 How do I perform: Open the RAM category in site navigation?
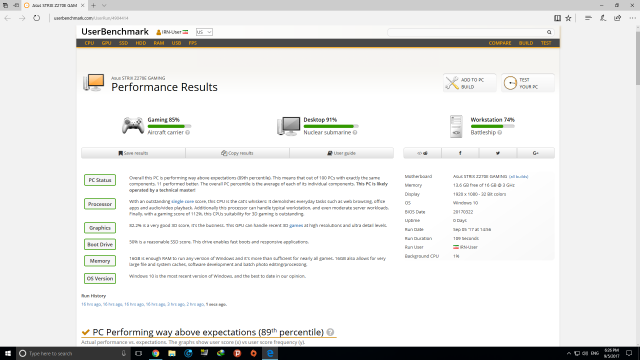(159, 43)
